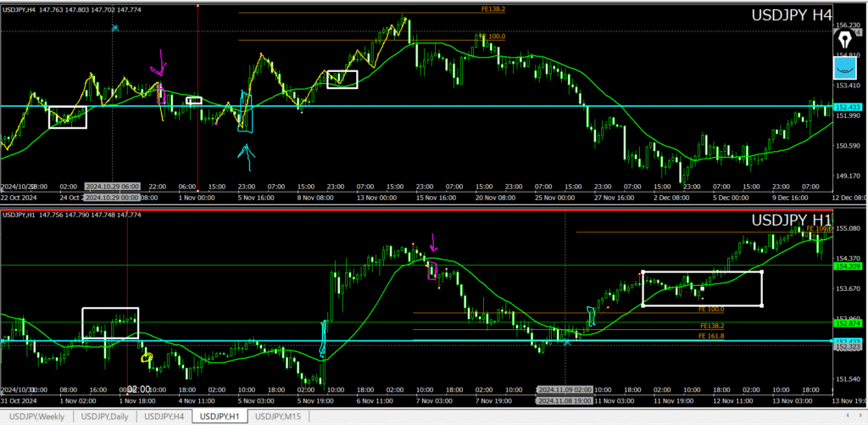868x425 pixels.
Task: Open the USDJPY,H4 chart tab
Action: pos(164,417)
